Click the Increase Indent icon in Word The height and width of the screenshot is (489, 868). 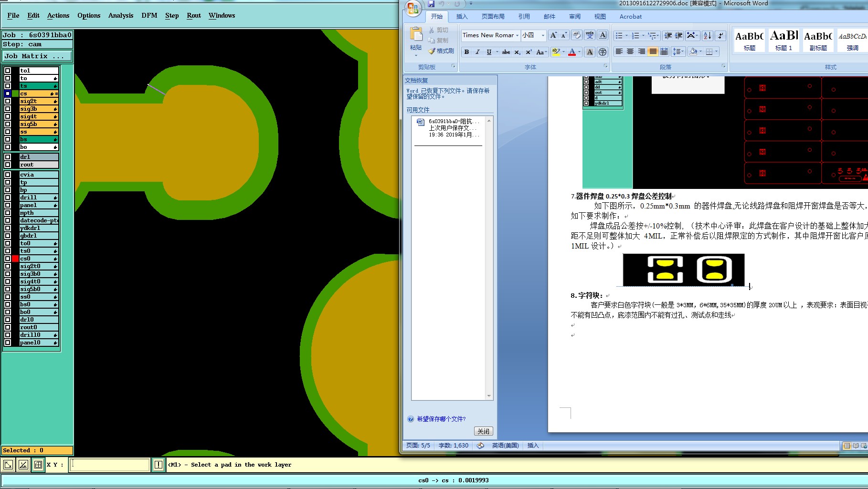(x=678, y=36)
